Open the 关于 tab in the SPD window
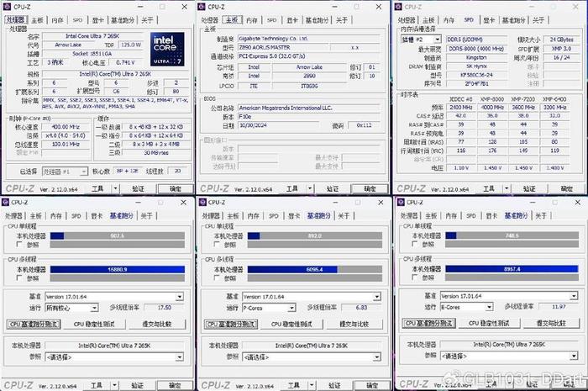 tap(538, 20)
